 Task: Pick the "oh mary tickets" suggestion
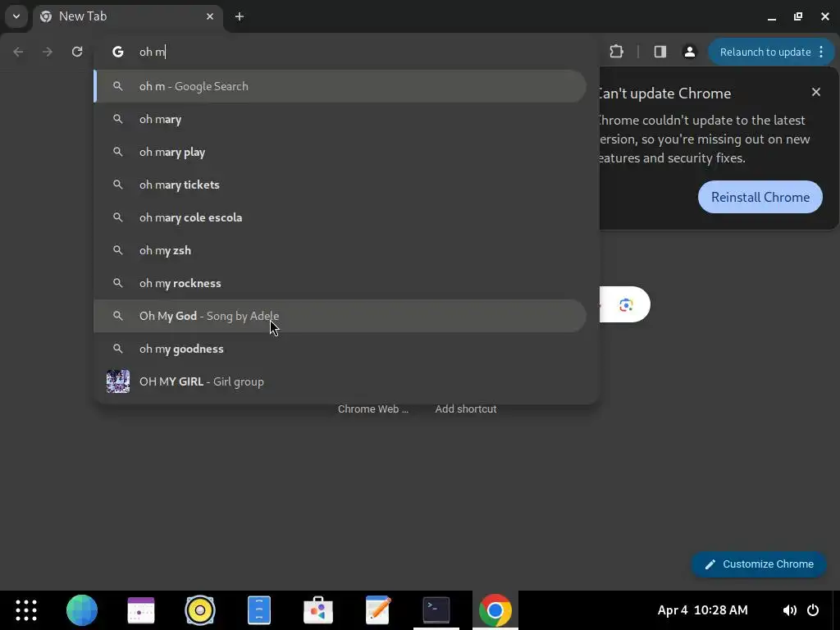click(340, 185)
